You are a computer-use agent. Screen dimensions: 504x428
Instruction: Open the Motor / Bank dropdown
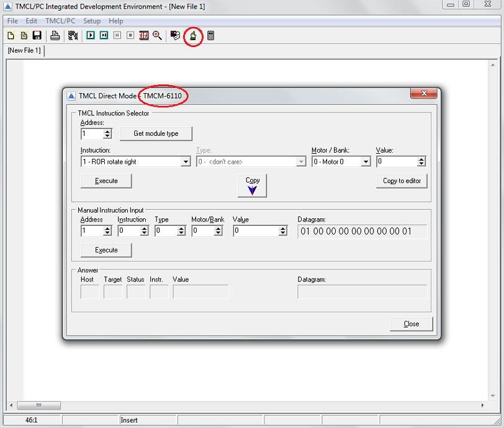tap(366, 162)
